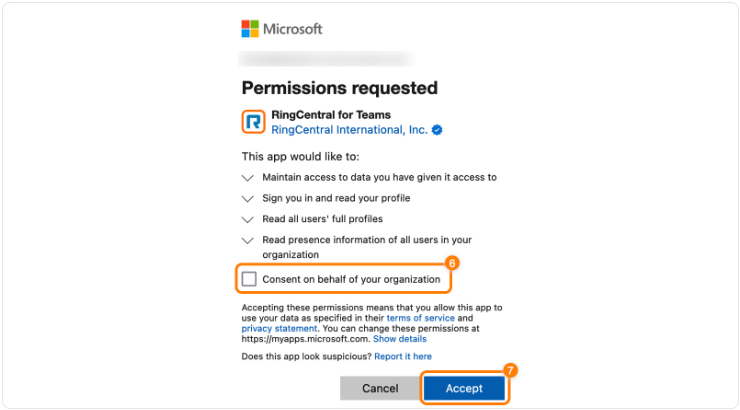This screenshot has height=410, width=740.
Task: Expand the Read presence information permission
Action: tap(248, 240)
